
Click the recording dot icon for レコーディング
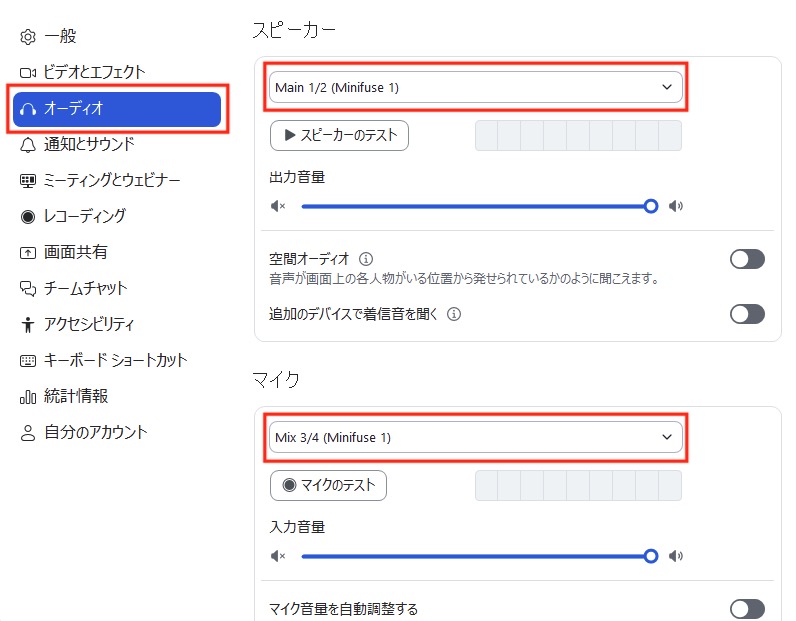[x=28, y=217]
